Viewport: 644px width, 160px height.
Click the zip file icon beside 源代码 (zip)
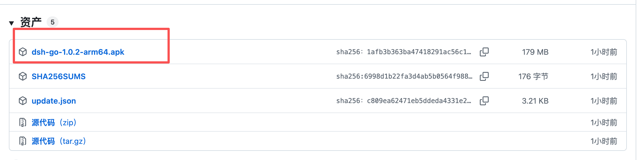(x=23, y=122)
